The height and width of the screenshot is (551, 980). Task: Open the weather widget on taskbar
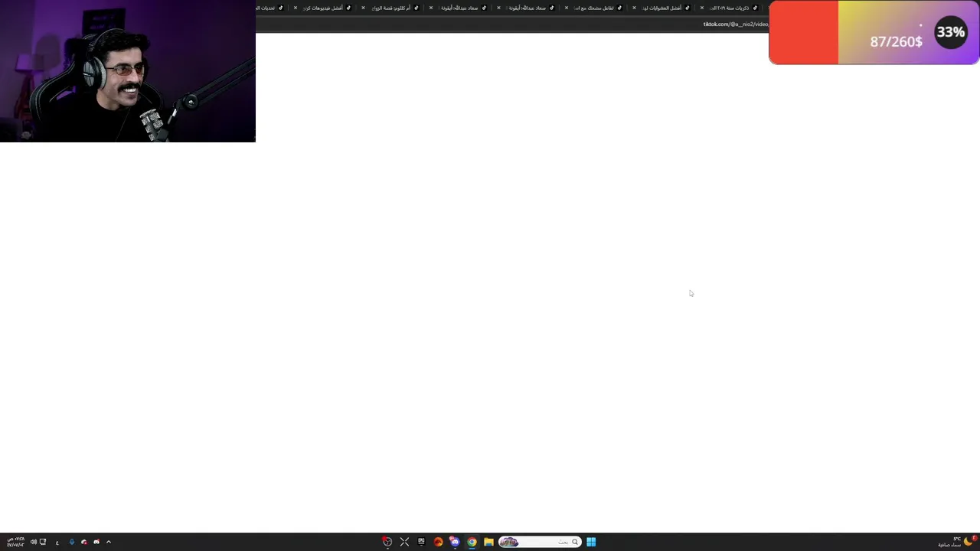(x=957, y=542)
